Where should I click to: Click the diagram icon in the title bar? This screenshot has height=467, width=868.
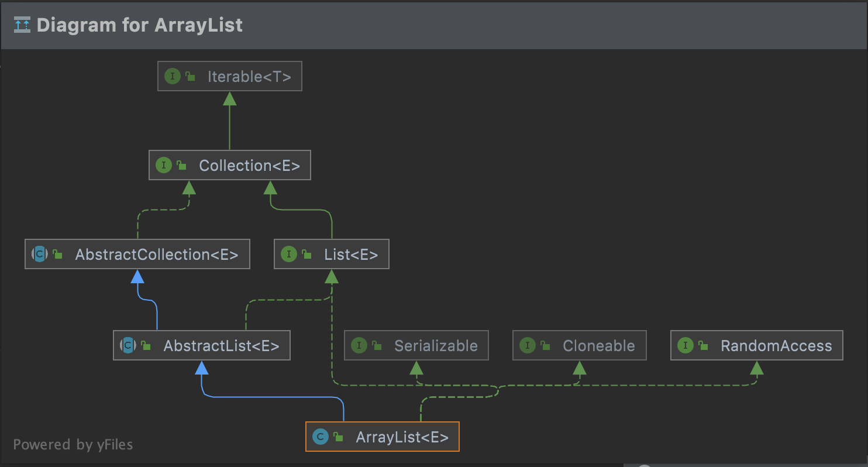pos(22,25)
